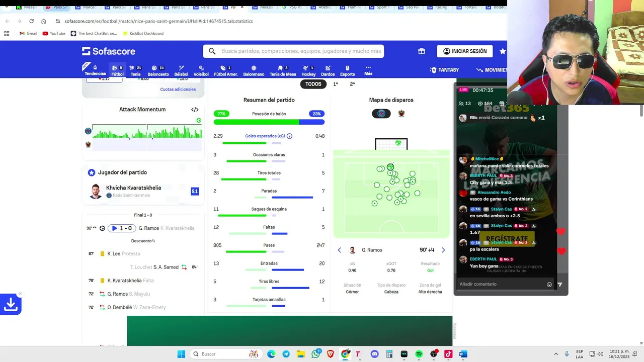Click the possession bar 77% segment

256,122
